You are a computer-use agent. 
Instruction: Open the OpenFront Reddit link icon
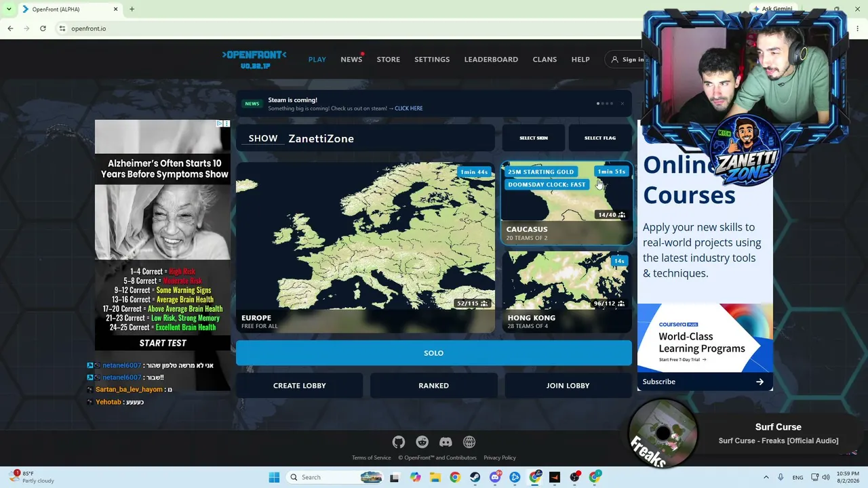click(422, 443)
